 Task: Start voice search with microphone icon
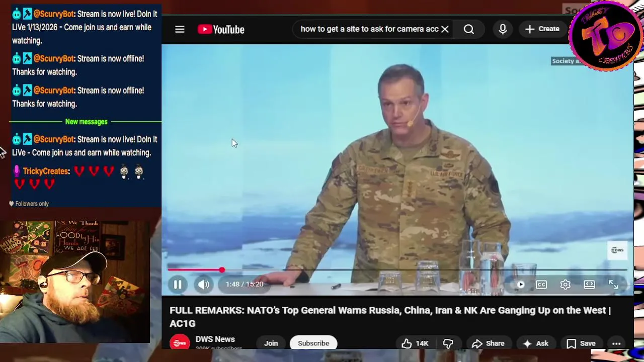(x=503, y=29)
